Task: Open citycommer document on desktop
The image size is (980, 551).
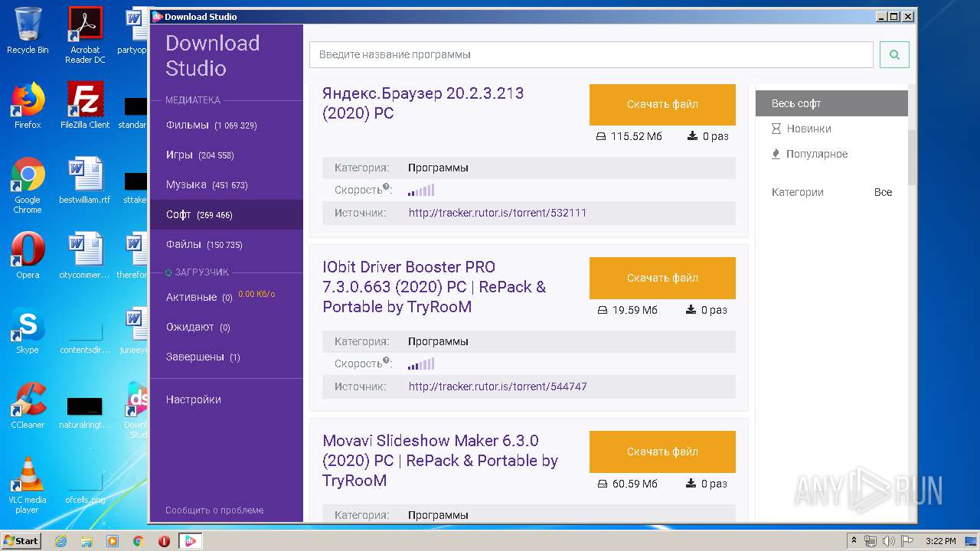Action: coord(85,255)
